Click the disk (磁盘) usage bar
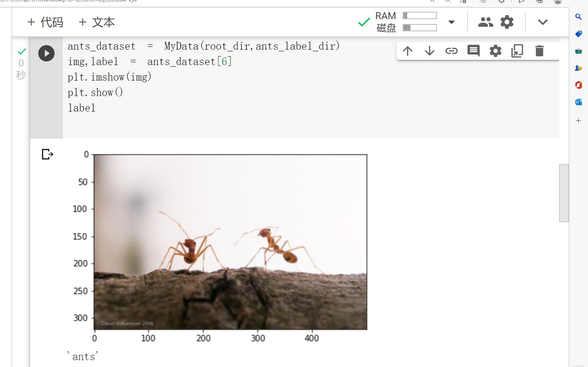The height and width of the screenshot is (367, 588). pyautogui.click(x=420, y=28)
